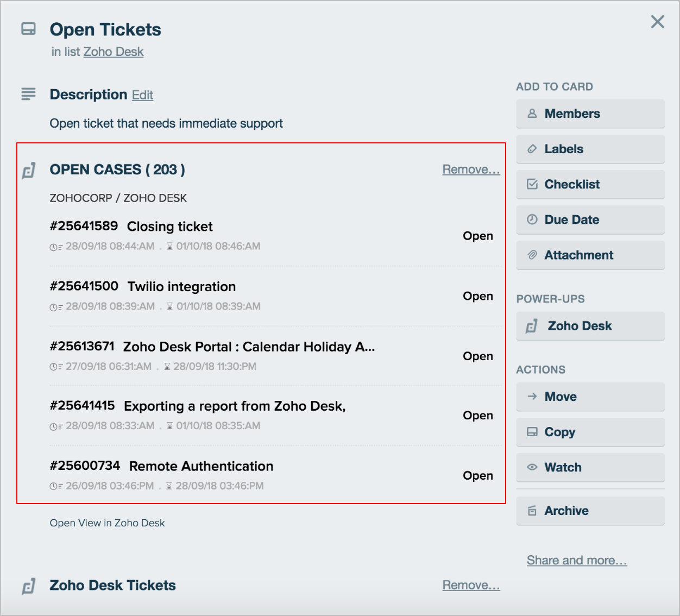Move this card to another list

[590, 397]
